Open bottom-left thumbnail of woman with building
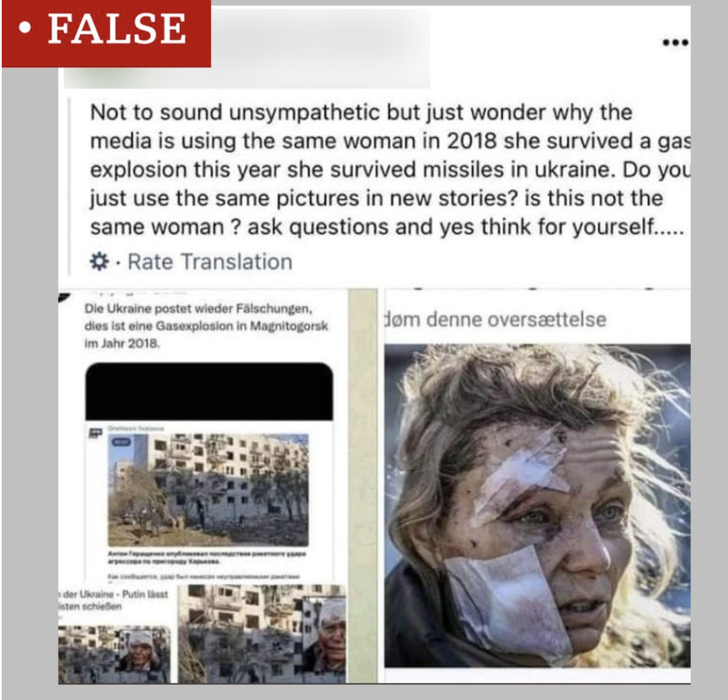The width and height of the screenshot is (728, 700). point(114,654)
